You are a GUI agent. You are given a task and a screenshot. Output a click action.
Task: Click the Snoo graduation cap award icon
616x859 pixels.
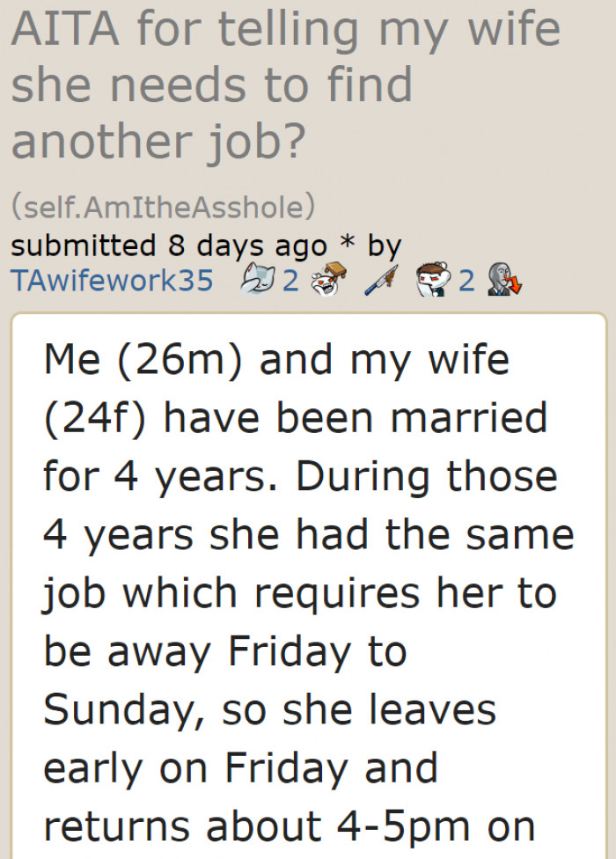[330, 280]
